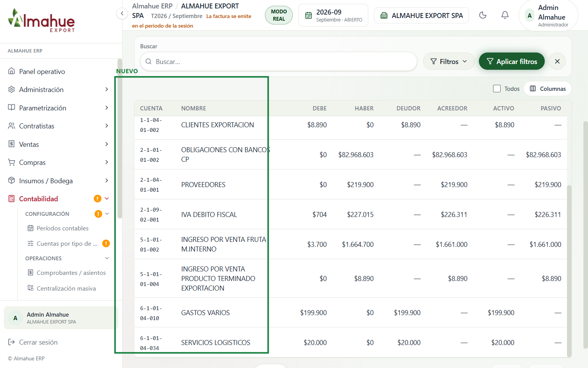Image resolution: width=588 pixels, height=368 pixels.
Task: Expand the Filtros dropdown
Action: click(449, 61)
